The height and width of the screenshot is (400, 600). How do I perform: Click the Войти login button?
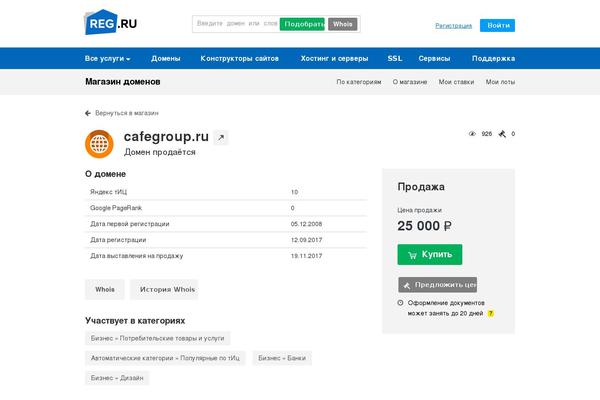point(497,26)
